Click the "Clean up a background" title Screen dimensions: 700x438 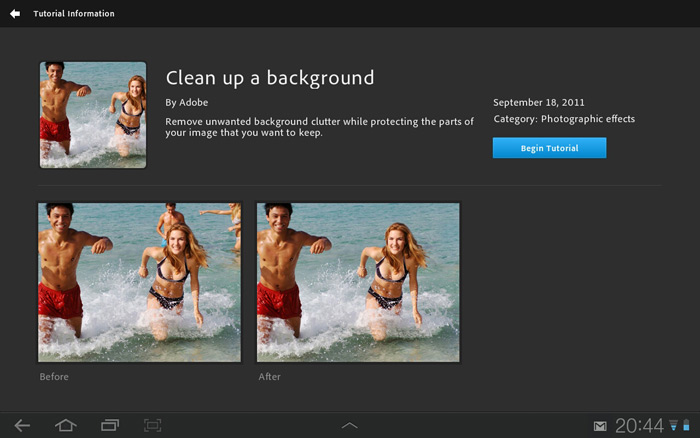pyautogui.click(x=270, y=78)
